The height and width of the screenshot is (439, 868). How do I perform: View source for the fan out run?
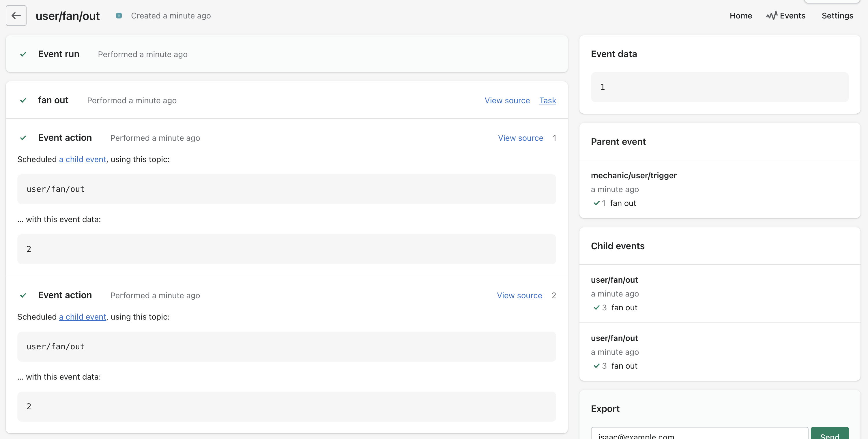[507, 100]
